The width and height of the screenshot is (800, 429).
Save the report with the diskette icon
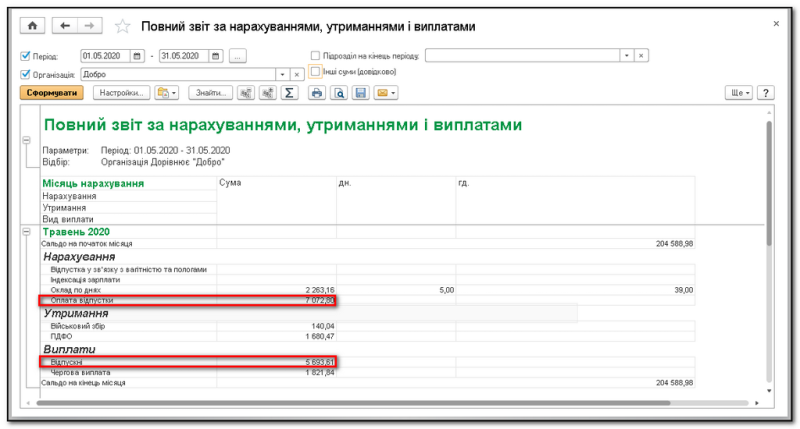point(361,93)
